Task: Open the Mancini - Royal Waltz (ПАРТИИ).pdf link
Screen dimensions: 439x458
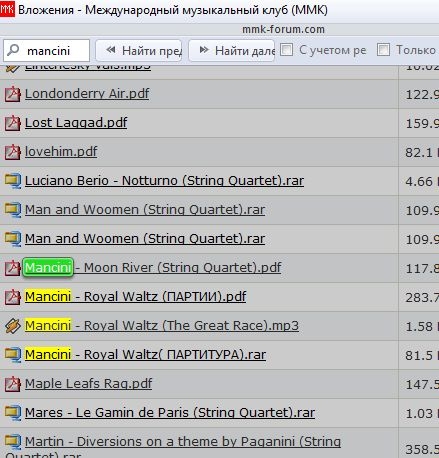Action: tap(135, 297)
